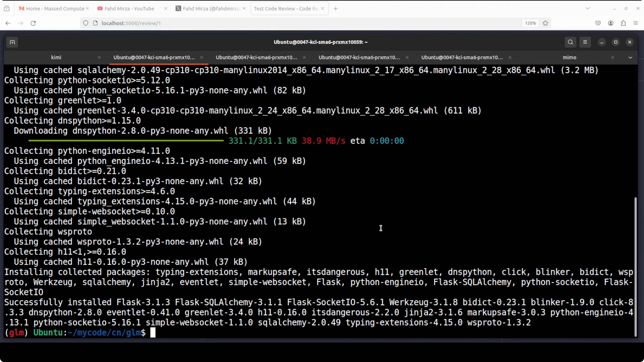
Task: Bookmark this page with star icon
Action: [x=545, y=23]
